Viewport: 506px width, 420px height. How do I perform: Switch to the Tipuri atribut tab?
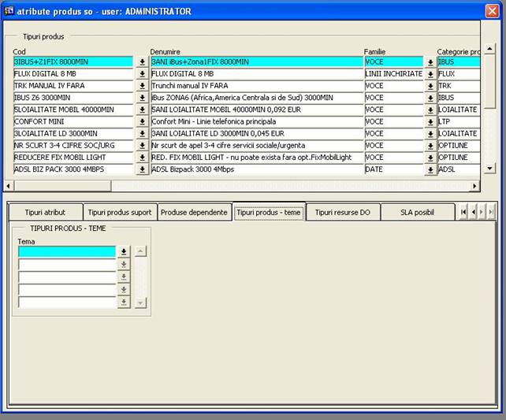click(x=44, y=213)
